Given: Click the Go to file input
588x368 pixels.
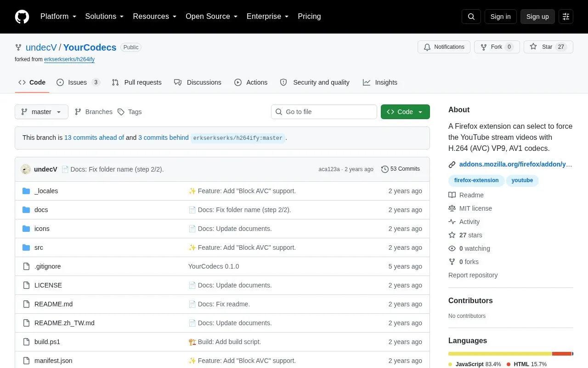Looking at the screenshot, I should pyautogui.click(x=324, y=112).
